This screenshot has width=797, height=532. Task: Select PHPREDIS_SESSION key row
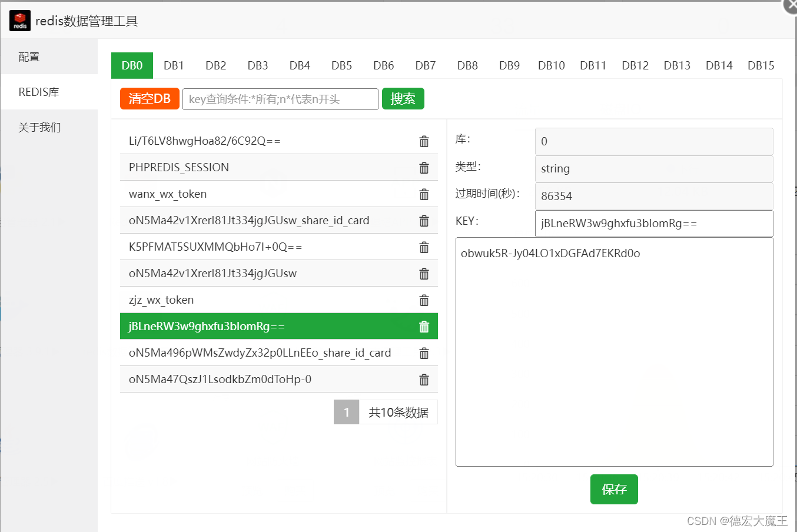[279, 168]
